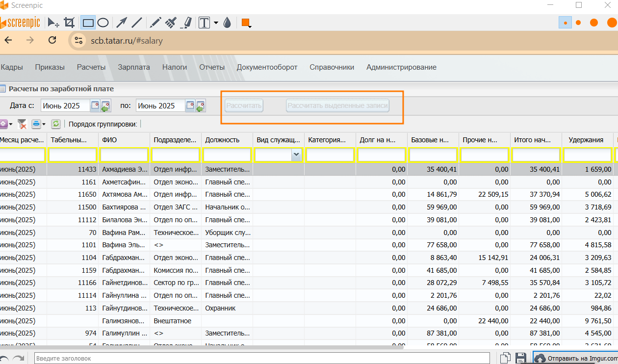Choose the second largest thickness dot
The image size is (618, 364).
click(593, 23)
